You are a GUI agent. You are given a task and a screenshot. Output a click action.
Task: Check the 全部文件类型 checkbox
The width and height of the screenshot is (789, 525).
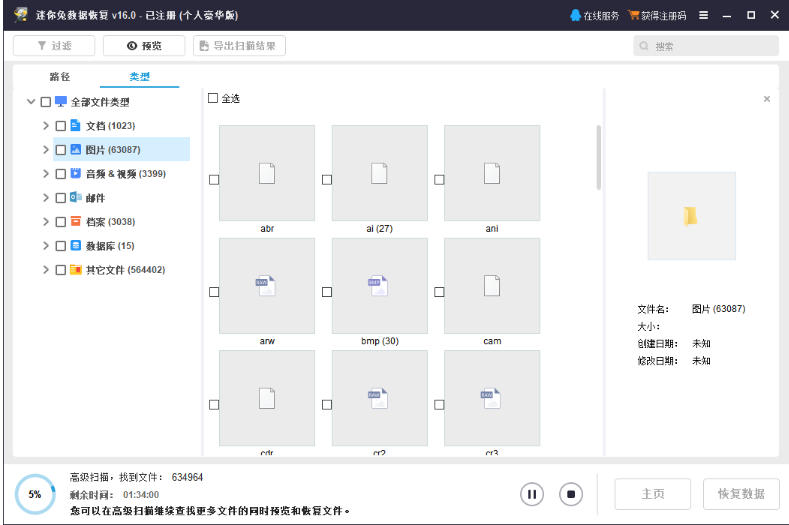coord(46,102)
